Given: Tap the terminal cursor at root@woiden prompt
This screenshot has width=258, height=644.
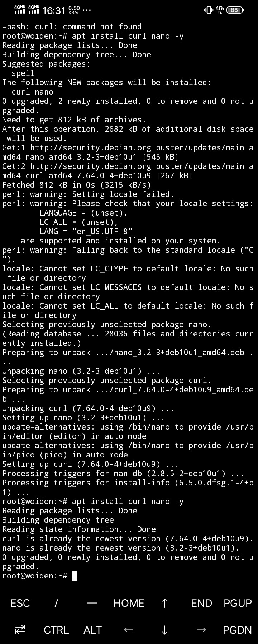Looking at the screenshot, I should (74, 576).
